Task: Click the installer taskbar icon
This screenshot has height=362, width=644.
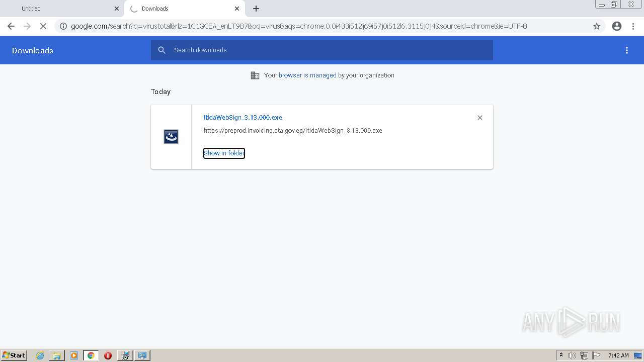Action: click(125, 355)
